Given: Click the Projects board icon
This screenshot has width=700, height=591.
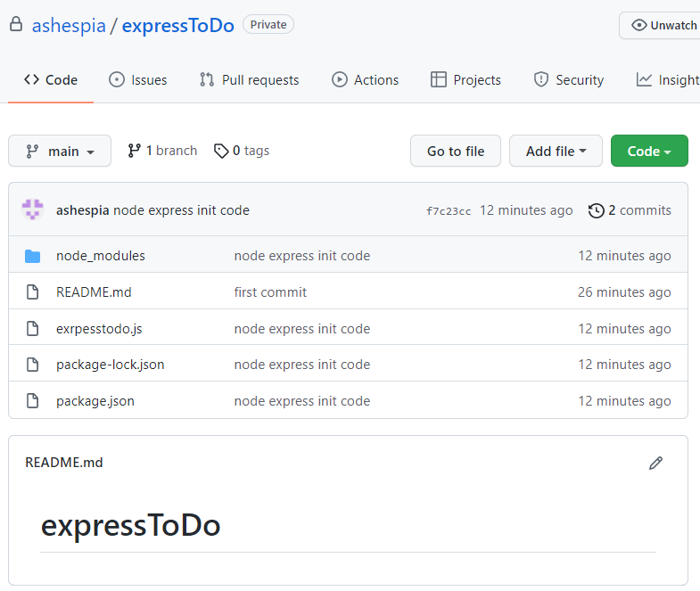Looking at the screenshot, I should pyautogui.click(x=439, y=80).
